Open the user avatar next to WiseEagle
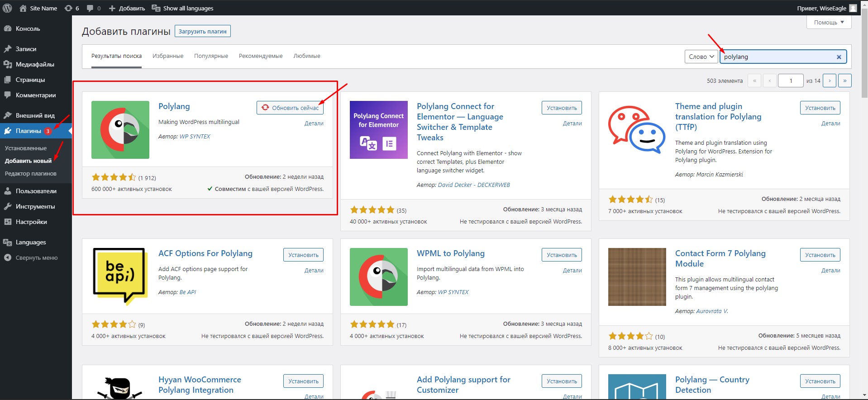This screenshot has height=400, width=868. pyautogui.click(x=853, y=8)
